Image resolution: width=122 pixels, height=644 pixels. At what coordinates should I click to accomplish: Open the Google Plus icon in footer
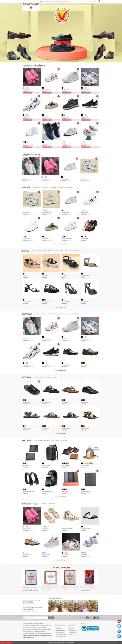coord(94,618)
